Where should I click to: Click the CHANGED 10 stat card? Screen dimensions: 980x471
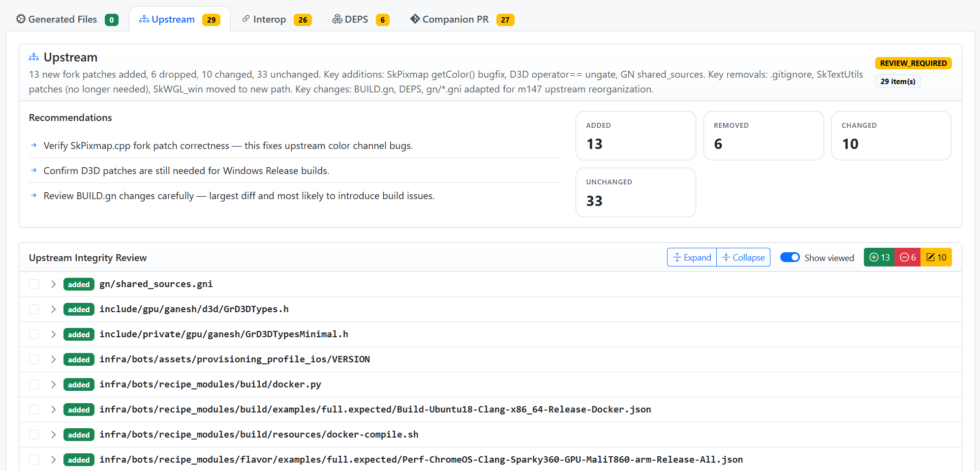pos(891,136)
